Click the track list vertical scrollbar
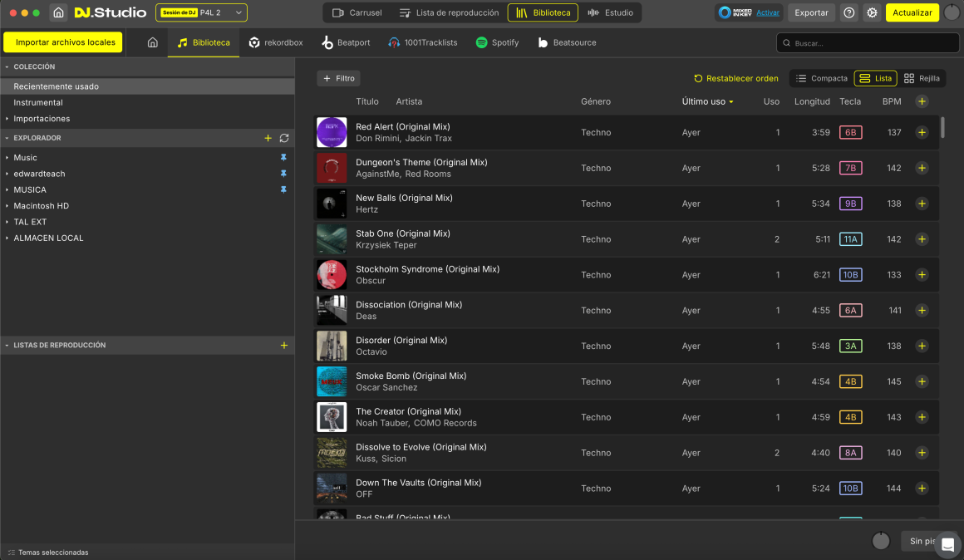 [942, 127]
